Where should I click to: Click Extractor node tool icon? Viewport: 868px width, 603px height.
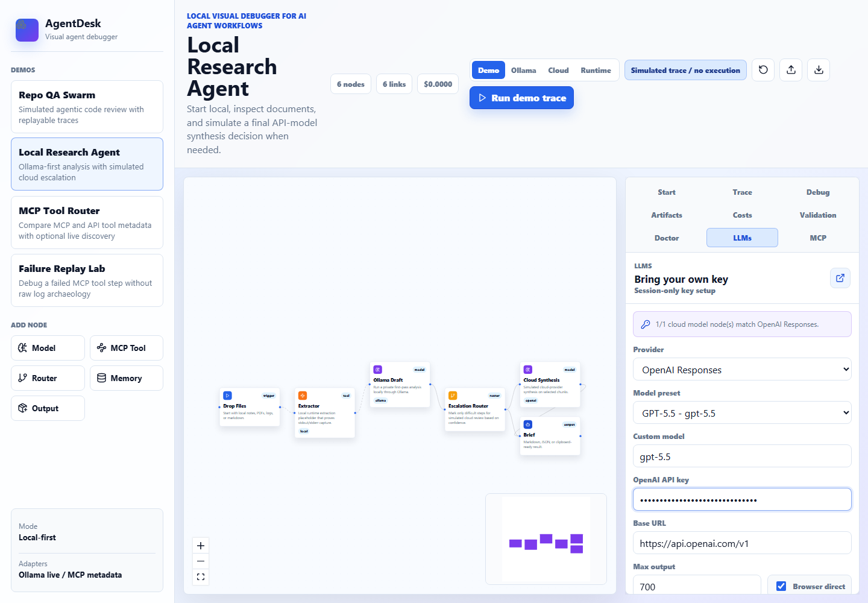coord(303,396)
